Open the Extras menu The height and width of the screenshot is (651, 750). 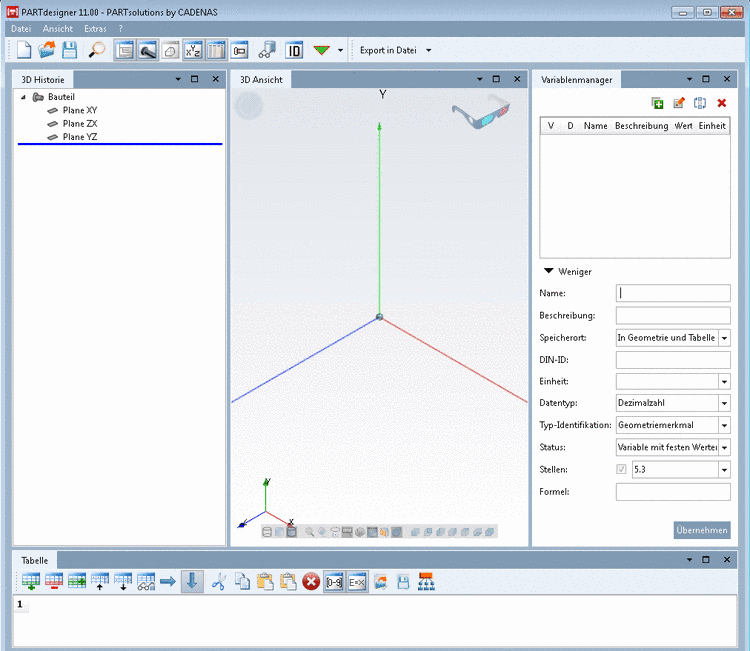tap(95, 29)
